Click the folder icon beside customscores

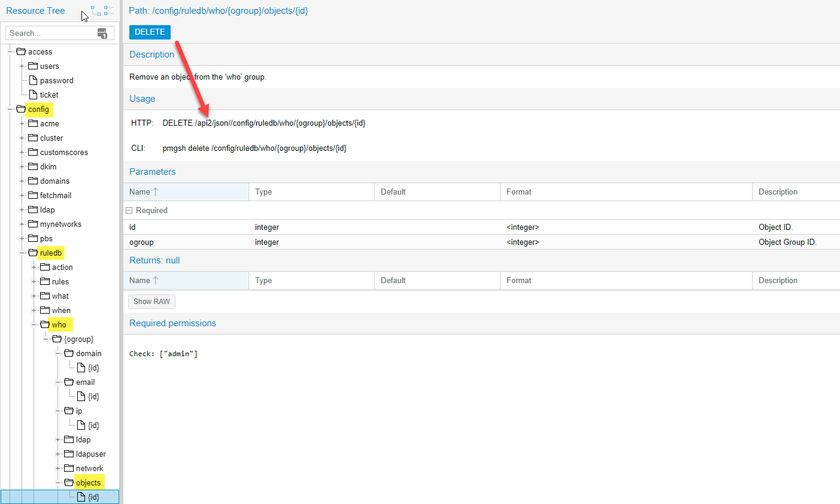pyautogui.click(x=33, y=152)
